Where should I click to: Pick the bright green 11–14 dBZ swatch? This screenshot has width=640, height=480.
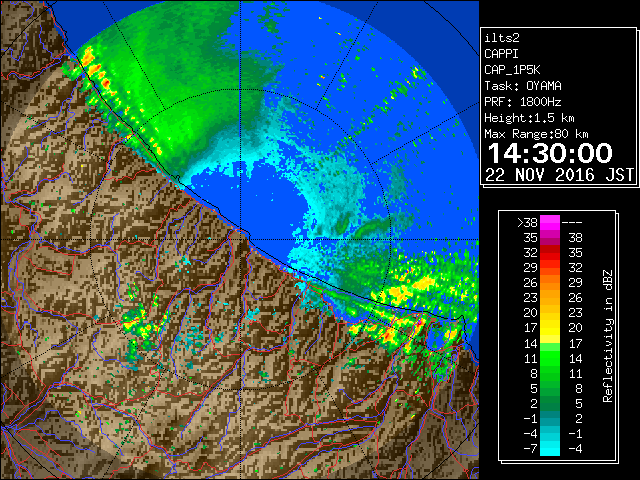coord(550,358)
